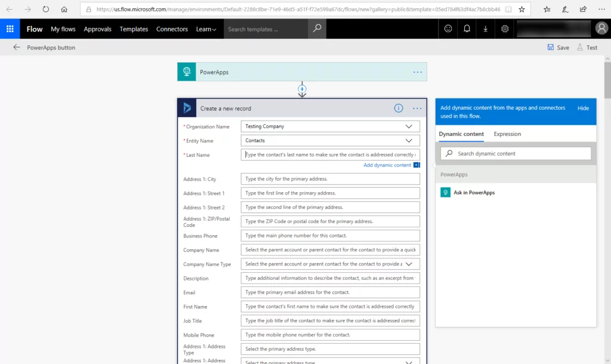Screen dimensions: 611x364
Task: Click Test button
Action: [x=587, y=48]
